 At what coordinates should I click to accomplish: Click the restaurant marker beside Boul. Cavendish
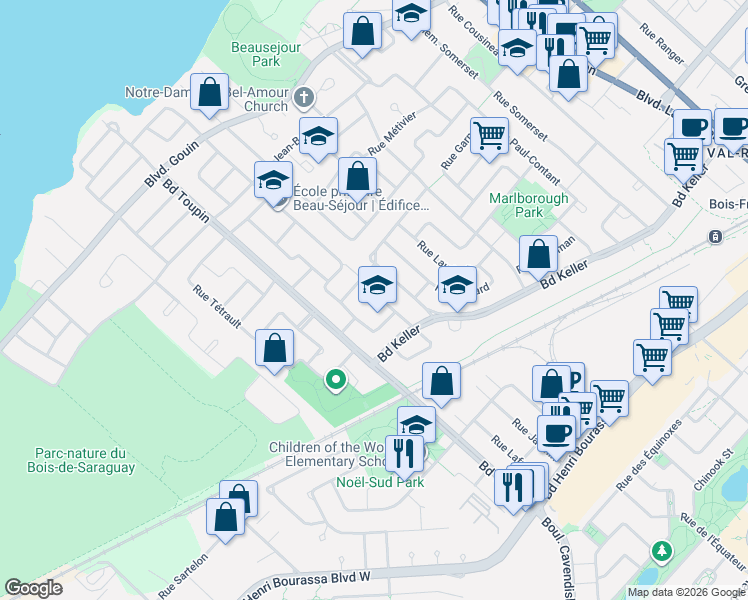click(x=514, y=488)
